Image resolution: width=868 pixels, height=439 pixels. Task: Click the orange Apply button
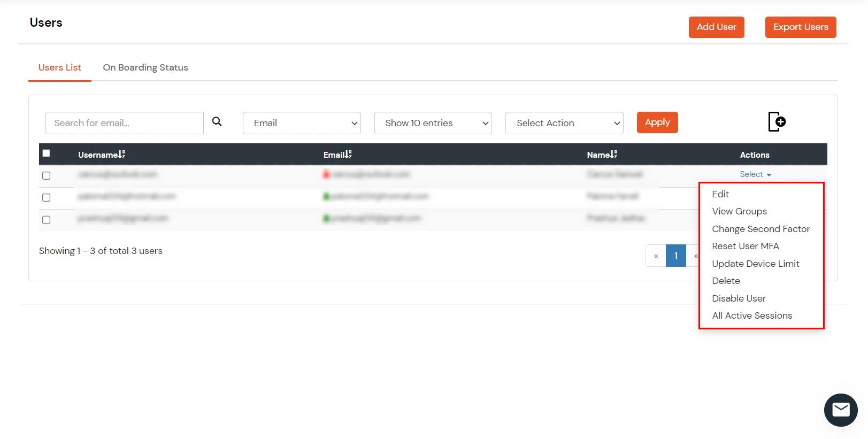point(657,122)
